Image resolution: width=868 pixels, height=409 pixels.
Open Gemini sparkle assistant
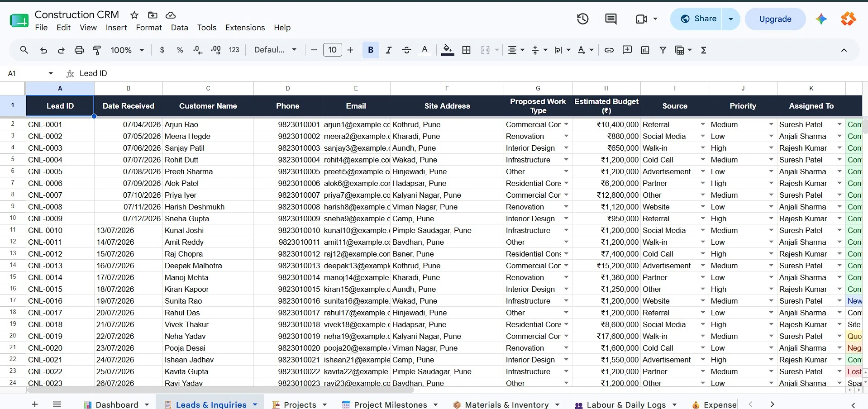tap(821, 19)
